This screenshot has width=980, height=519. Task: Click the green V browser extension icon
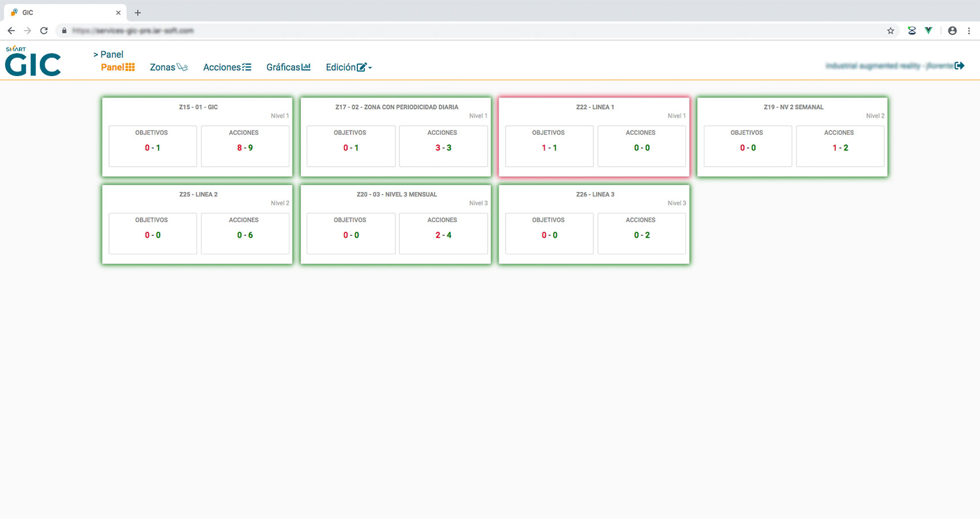tap(928, 31)
